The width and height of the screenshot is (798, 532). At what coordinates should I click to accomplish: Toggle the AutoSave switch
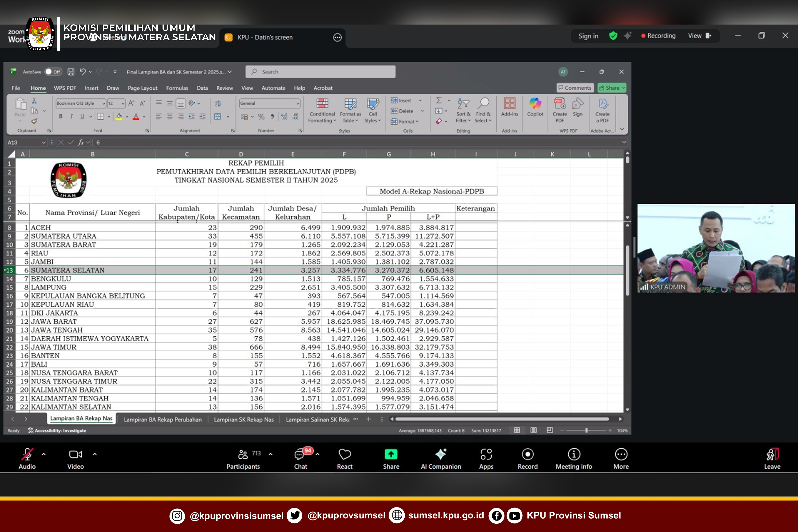click(x=53, y=72)
